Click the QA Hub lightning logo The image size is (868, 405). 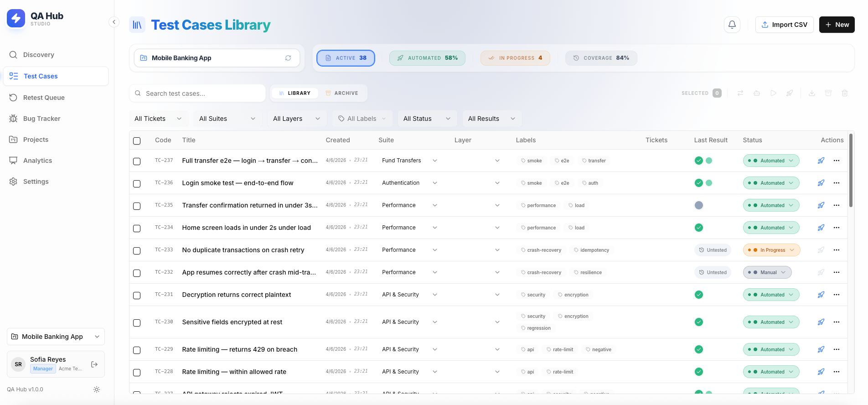pyautogui.click(x=16, y=19)
